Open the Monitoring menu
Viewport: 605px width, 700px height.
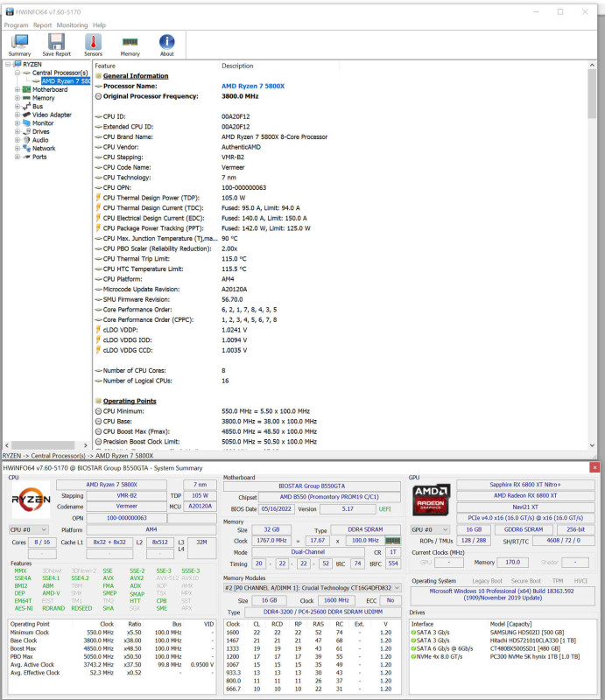pyautogui.click(x=72, y=25)
